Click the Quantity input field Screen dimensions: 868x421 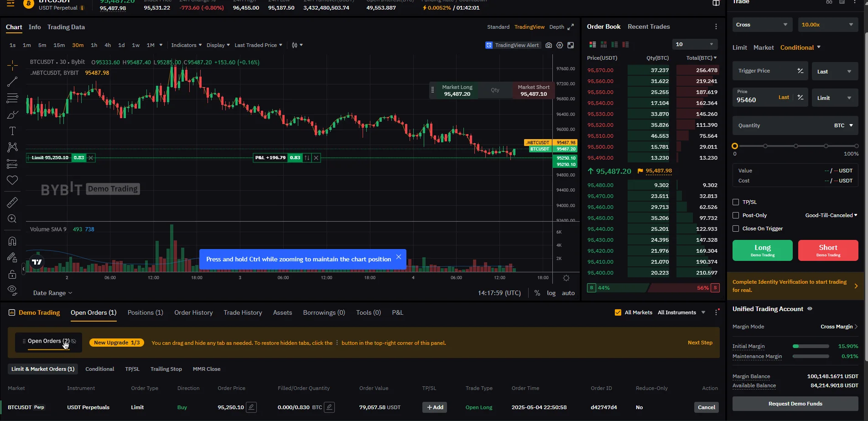click(795, 125)
